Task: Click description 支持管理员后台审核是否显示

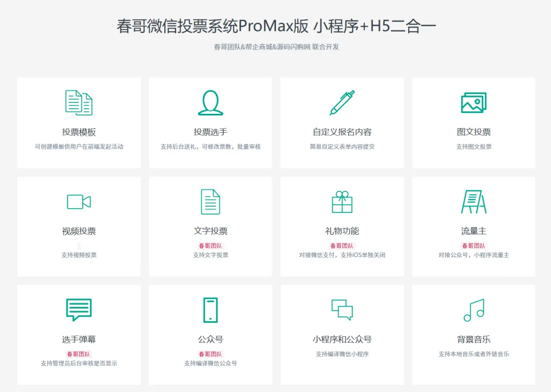Action: point(79,363)
